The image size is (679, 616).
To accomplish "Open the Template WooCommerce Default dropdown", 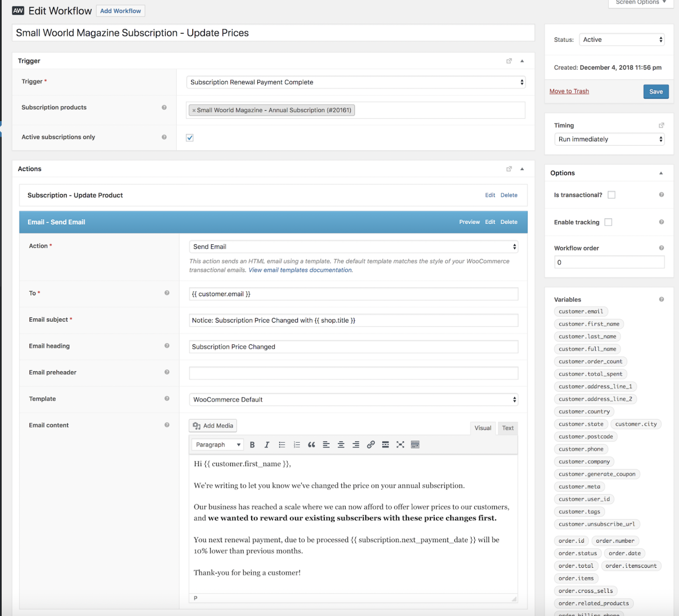I will (354, 400).
